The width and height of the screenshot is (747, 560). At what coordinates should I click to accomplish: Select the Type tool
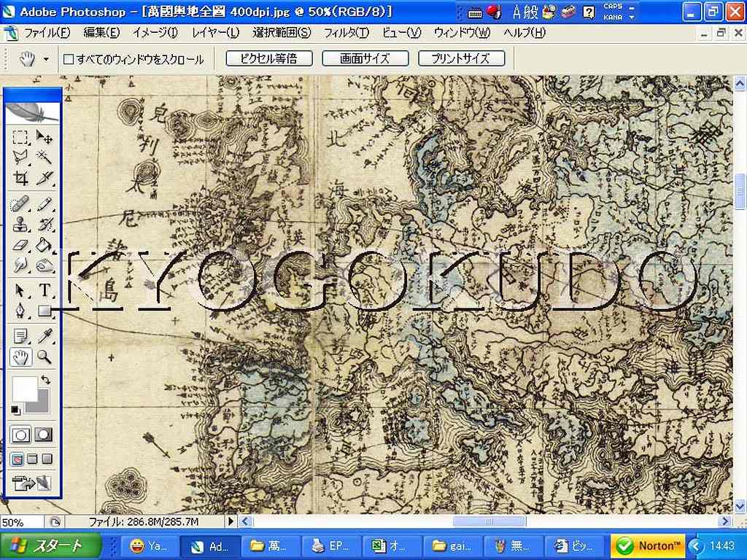pos(44,290)
